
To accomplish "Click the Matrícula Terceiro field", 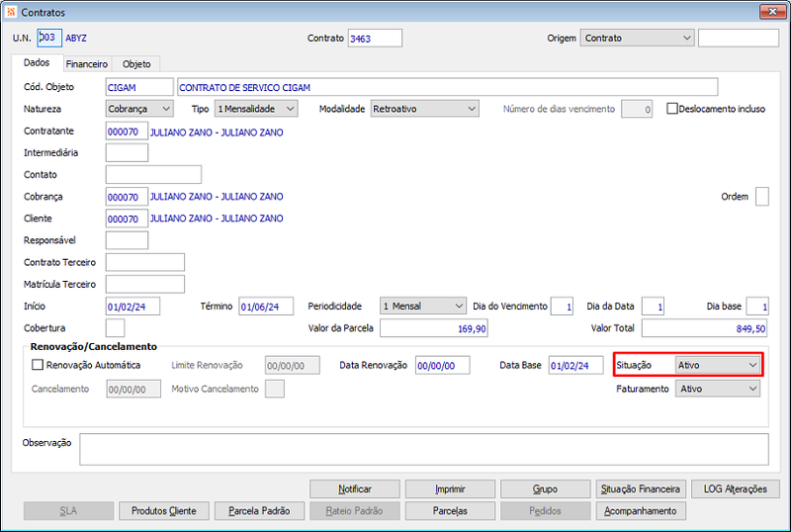I will [145, 284].
